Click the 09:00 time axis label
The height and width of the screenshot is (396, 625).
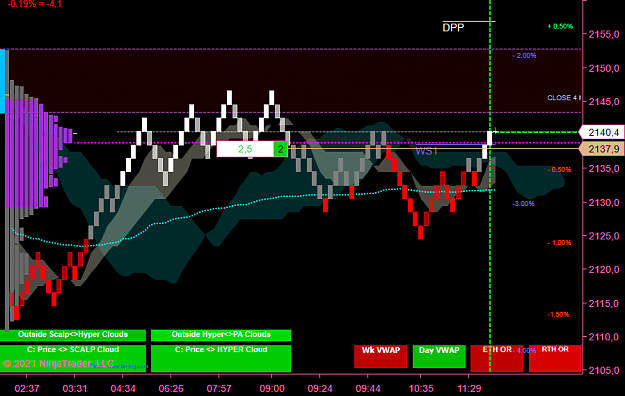point(272,388)
